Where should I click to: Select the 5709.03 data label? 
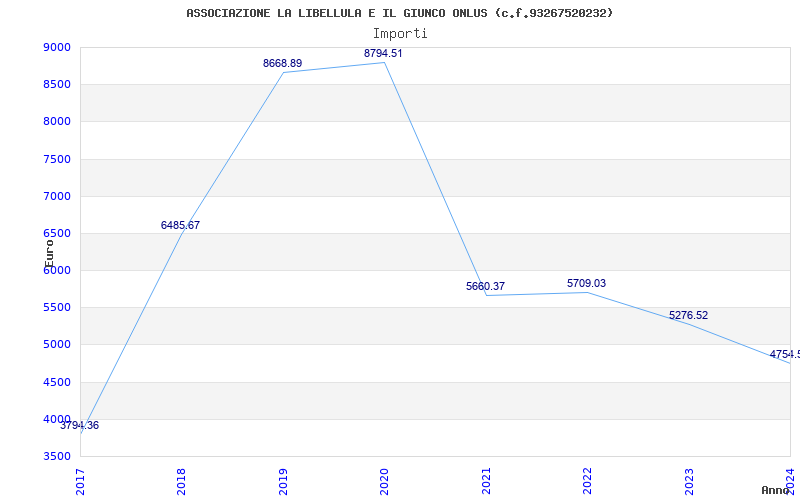click(x=586, y=283)
